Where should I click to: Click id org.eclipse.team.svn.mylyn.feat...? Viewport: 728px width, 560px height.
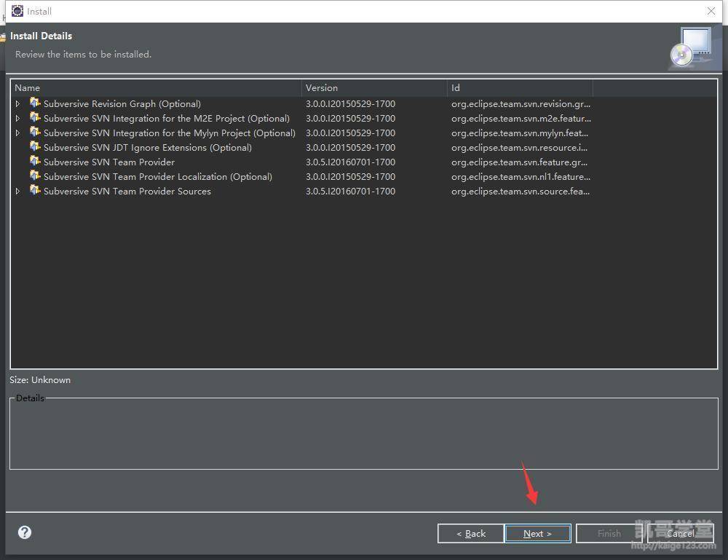click(x=520, y=133)
